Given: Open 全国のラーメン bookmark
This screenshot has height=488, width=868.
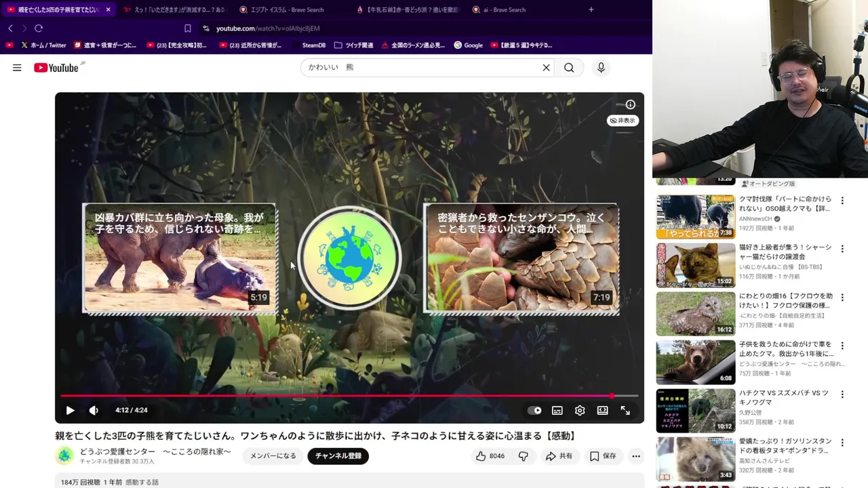Looking at the screenshot, I should (412, 45).
